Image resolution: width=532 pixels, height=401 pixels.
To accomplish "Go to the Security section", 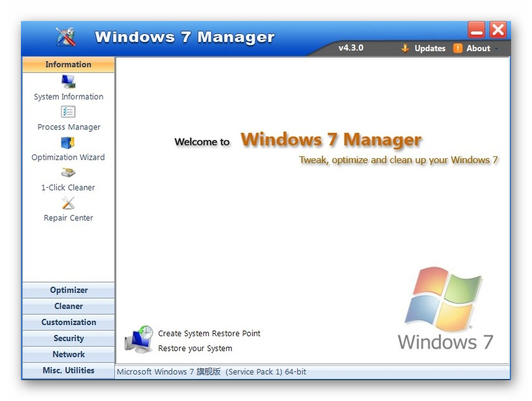I will (x=69, y=338).
